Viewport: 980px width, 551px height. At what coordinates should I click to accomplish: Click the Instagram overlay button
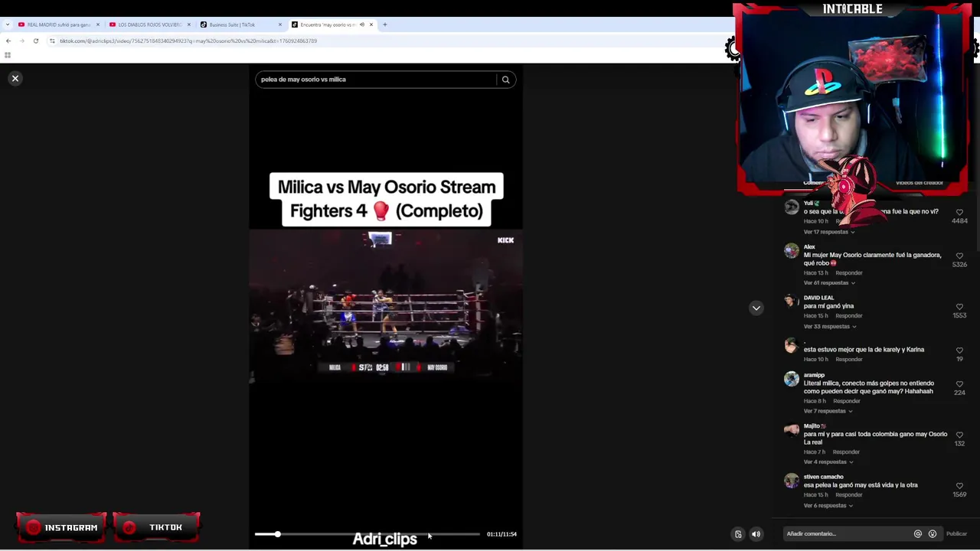pyautogui.click(x=61, y=527)
